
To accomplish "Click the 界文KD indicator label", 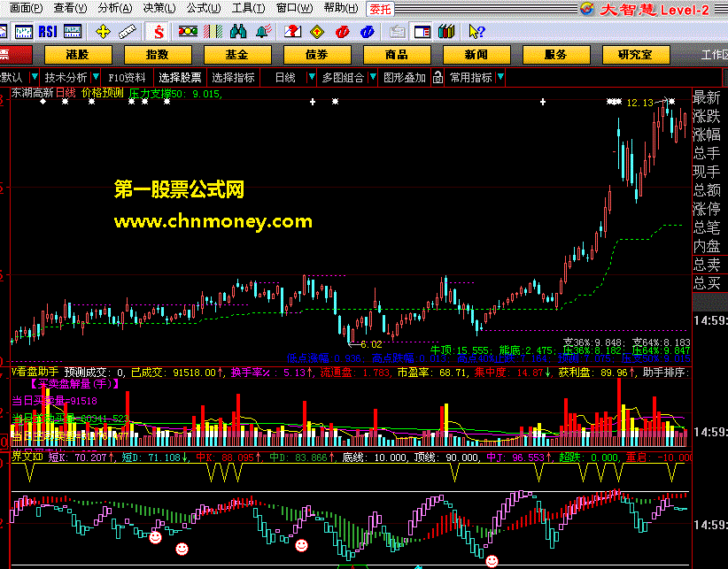I will click(27, 457).
